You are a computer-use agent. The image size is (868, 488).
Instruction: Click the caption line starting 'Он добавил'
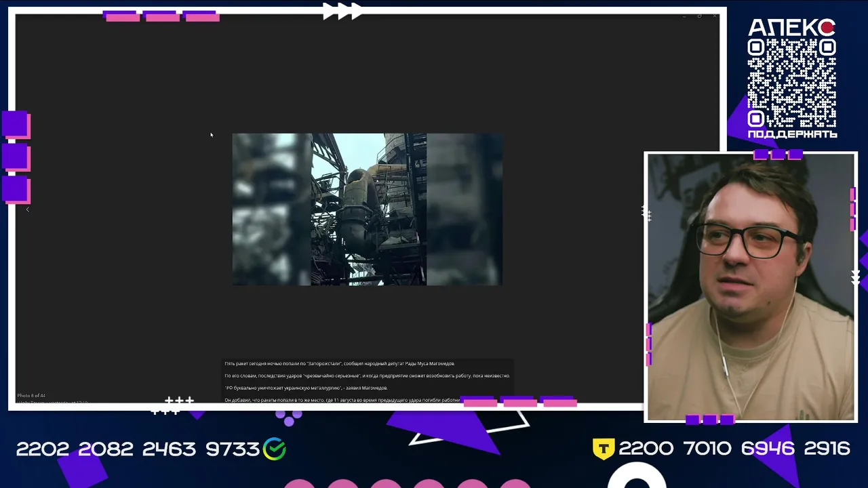point(342,400)
